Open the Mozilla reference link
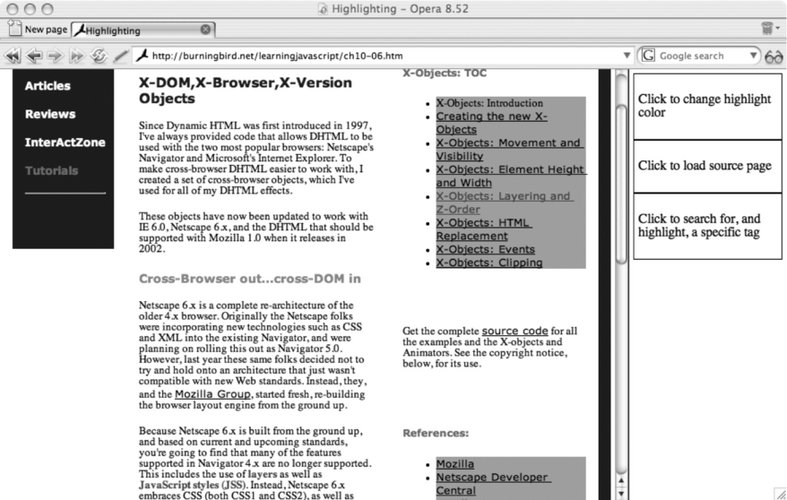This screenshot has width=787, height=500. pos(455,464)
